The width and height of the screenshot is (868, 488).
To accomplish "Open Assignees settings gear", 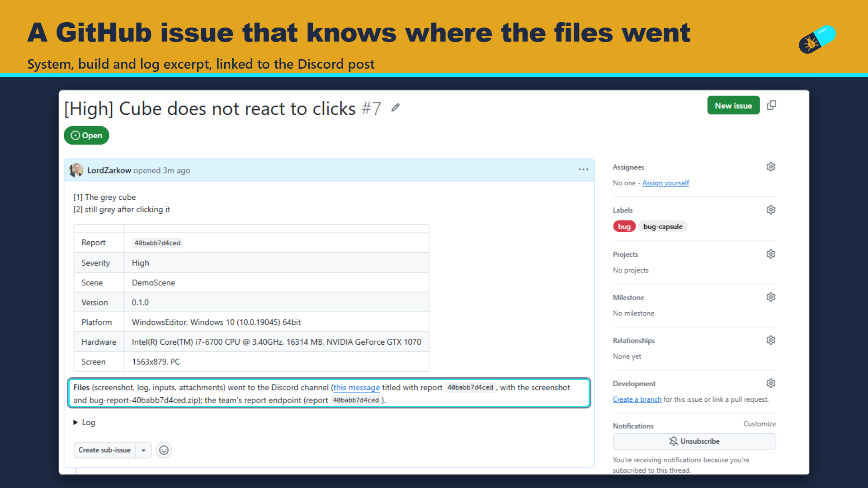I will click(771, 167).
